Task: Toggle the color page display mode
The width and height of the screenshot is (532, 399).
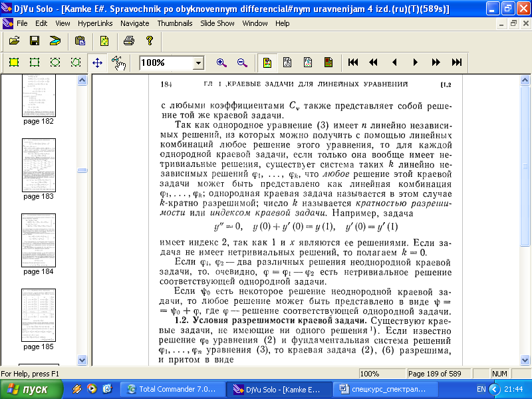Action: [x=267, y=63]
